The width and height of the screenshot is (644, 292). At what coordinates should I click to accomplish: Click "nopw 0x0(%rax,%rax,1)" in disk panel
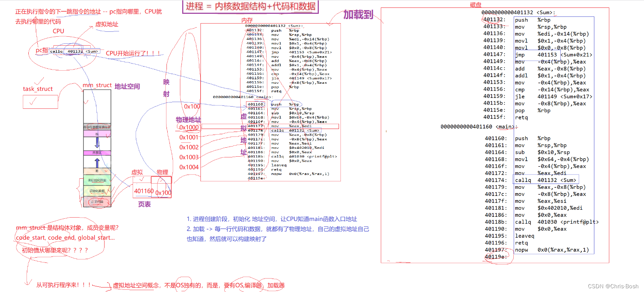point(552,250)
